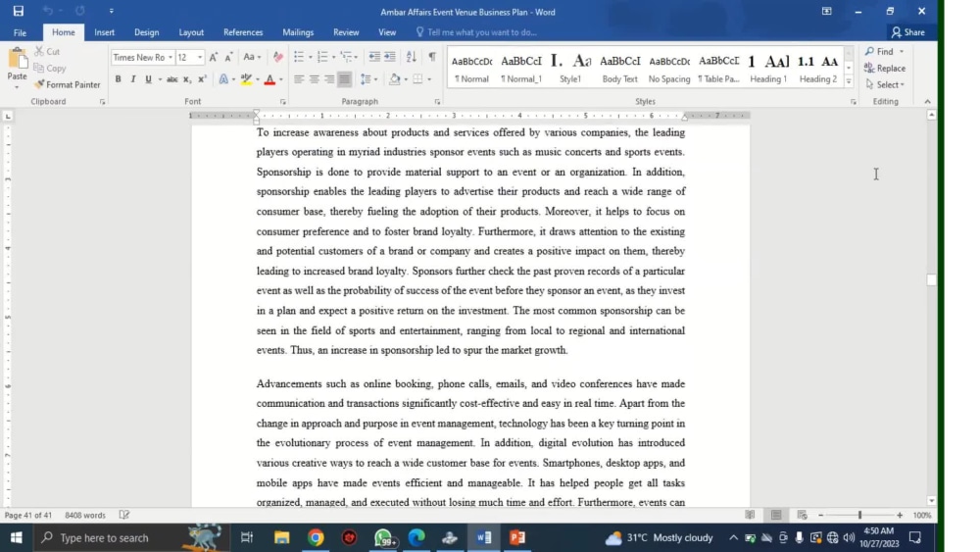Open the font size dropdown
Image resolution: width=980 pixels, height=552 pixels.
200,58
